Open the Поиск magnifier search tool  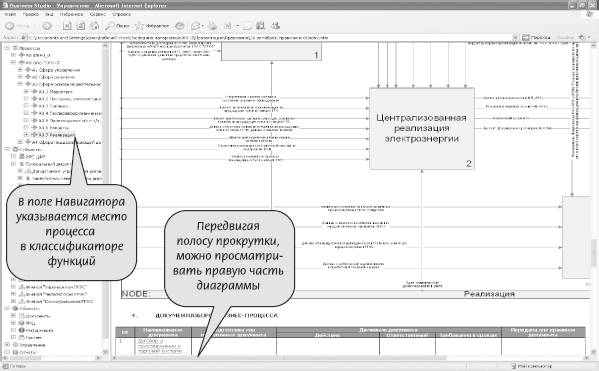click(x=118, y=26)
